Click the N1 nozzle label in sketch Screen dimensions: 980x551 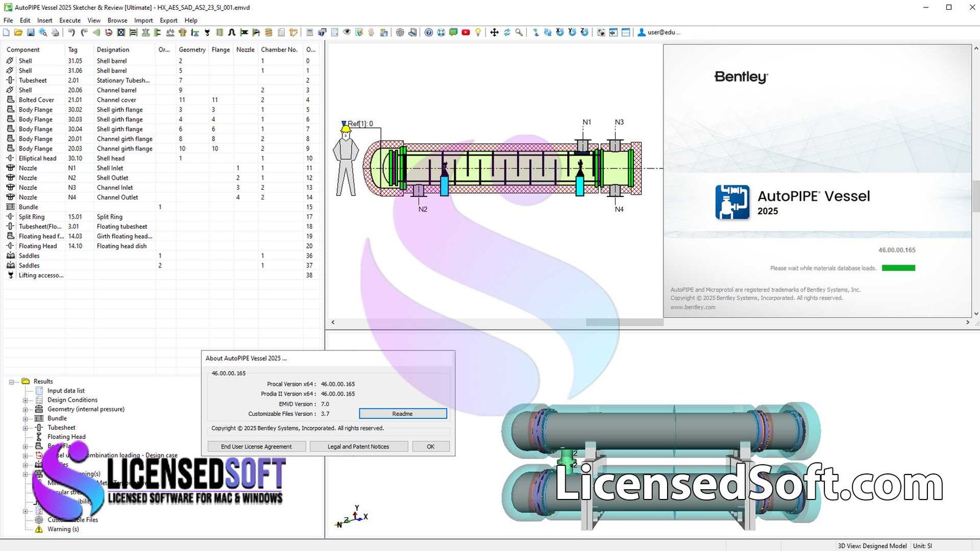tap(587, 122)
